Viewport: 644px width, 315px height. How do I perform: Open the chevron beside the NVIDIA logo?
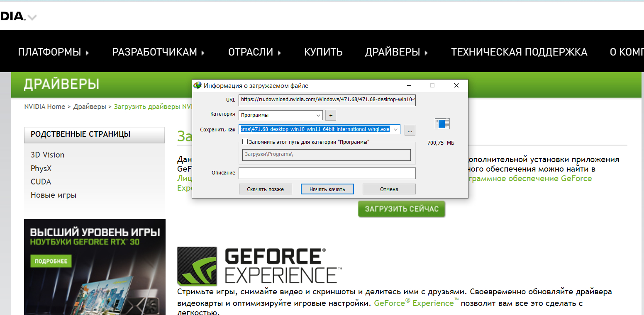click(32, 17)
